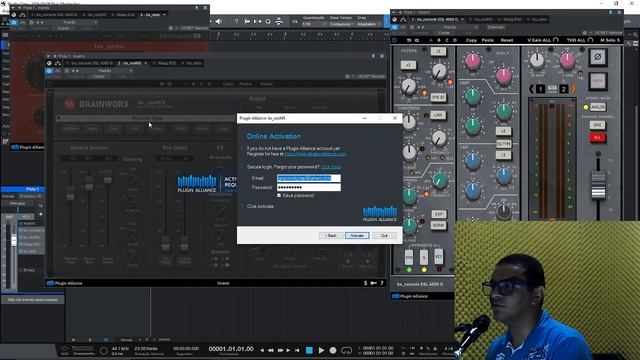Select channel 2 on the SSL console
This screenshot has height=360, width=640.
(x=564, y=89)
